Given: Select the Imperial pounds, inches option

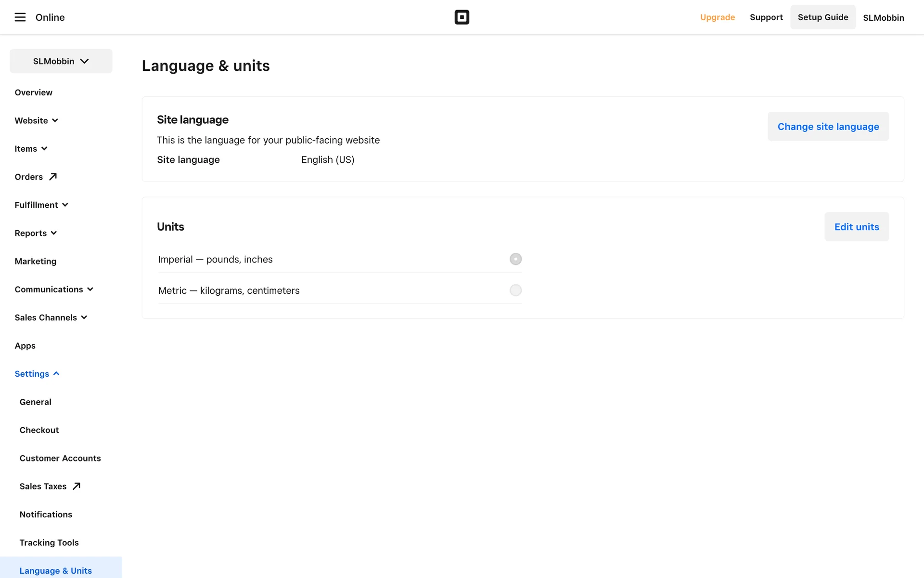Looking at the screenshot, I should tap(515, 259).
